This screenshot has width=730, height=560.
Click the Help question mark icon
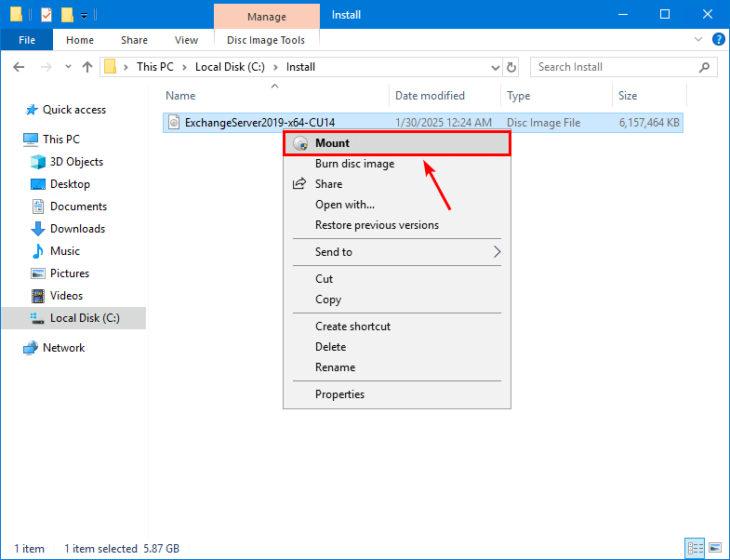718,40
